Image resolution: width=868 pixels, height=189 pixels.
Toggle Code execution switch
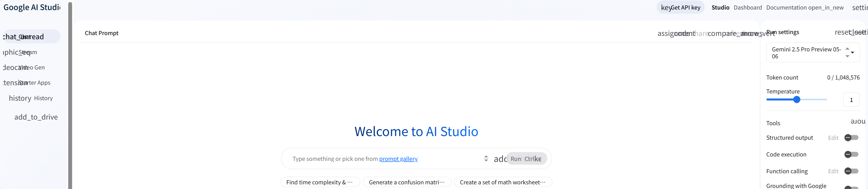(851, 154)
